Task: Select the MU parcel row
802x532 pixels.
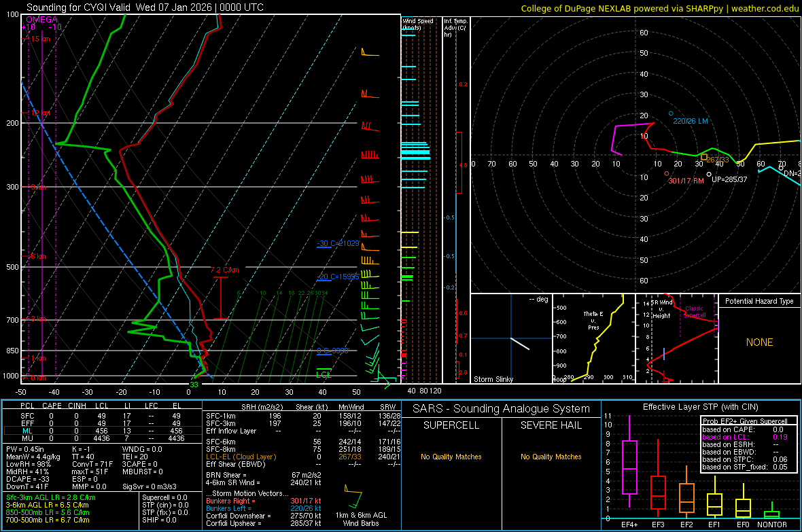Action: point(102,438)
